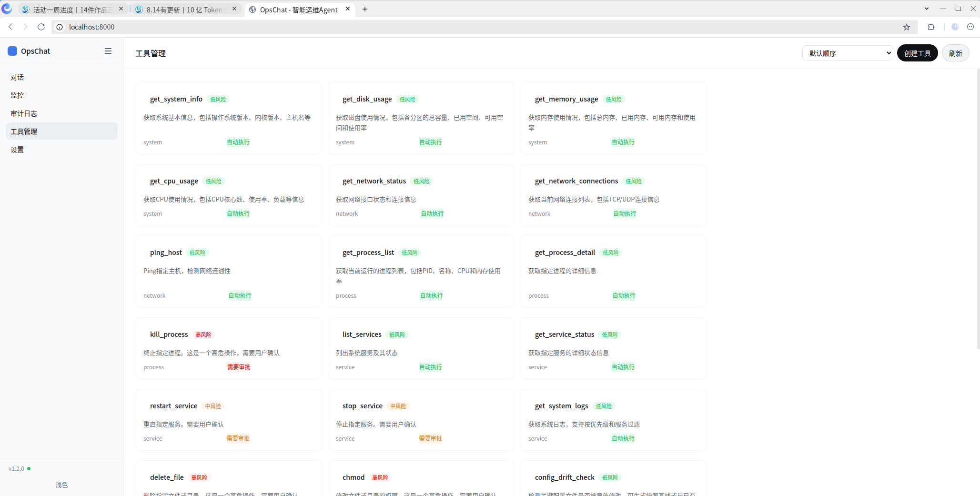980x496 pixels.
Task: Go back with browser back arrow
Action: tap(10, 27)
